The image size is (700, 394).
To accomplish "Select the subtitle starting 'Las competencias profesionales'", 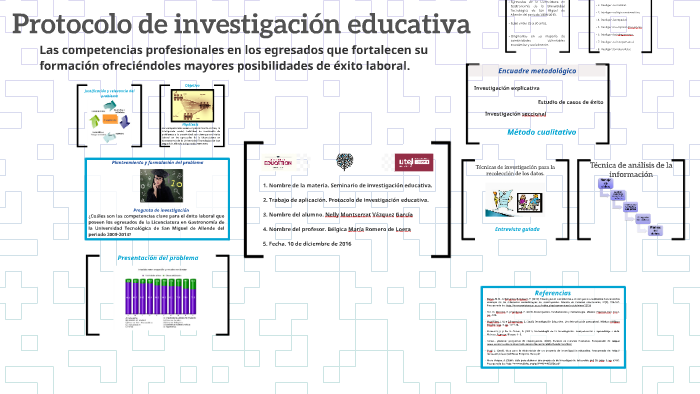I will (x=233, y=58).
